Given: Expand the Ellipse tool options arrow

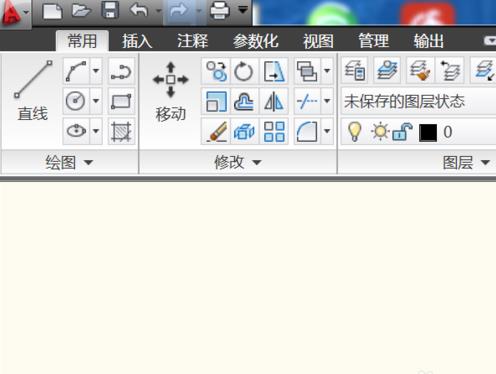Looking at the screenshot, I should point(96,131).
